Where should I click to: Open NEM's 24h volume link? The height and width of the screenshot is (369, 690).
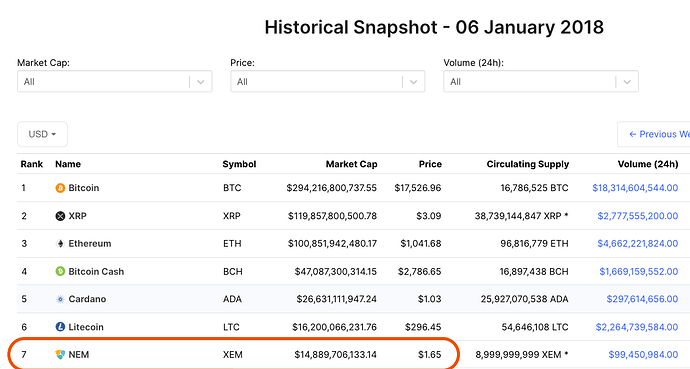pos(643,354)
